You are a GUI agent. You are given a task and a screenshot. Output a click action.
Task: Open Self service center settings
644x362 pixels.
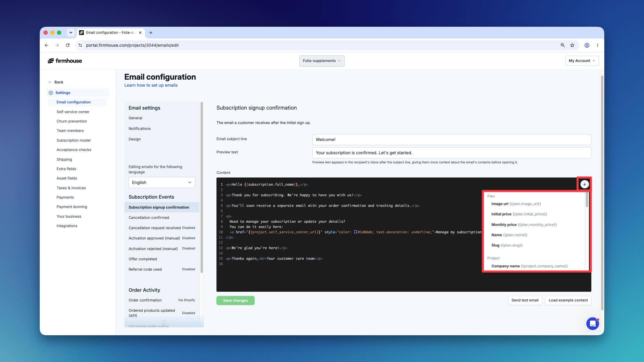point(73,112)
